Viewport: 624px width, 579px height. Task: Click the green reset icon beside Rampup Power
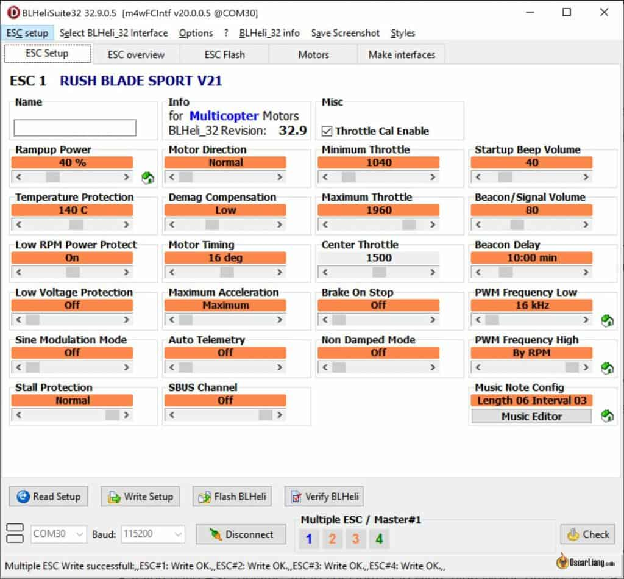click(148, 177)
